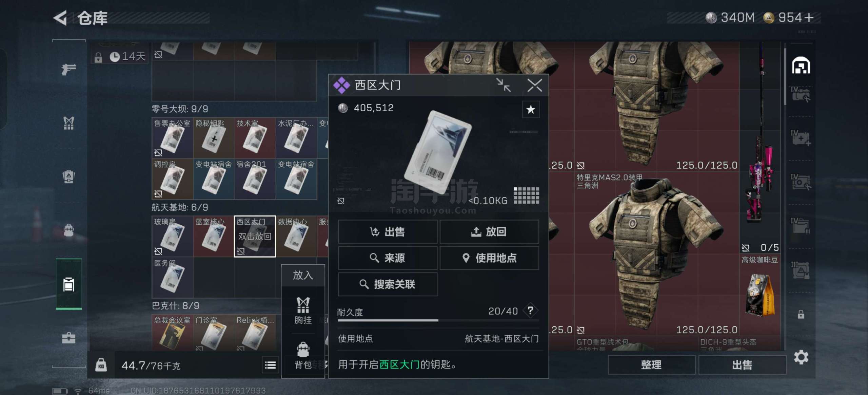
Task: Click 出售 button in item panel
Action: point(388,231)
